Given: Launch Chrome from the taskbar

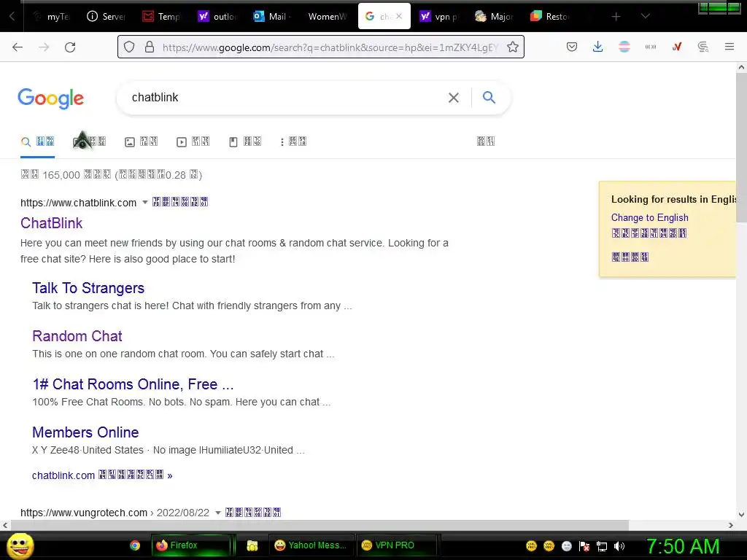Looking at the screenshot, I should point(135,545).
